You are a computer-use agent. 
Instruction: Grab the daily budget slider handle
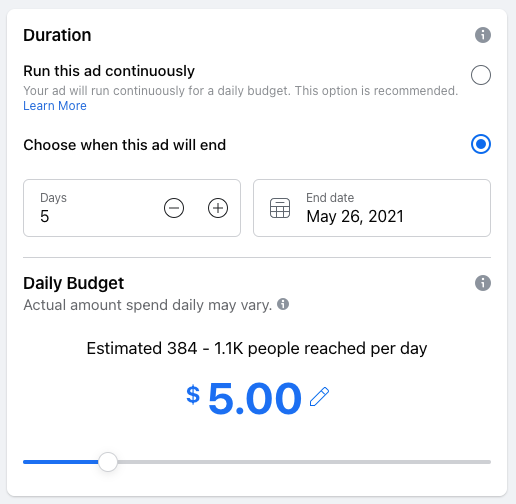[x=108, y=462]
